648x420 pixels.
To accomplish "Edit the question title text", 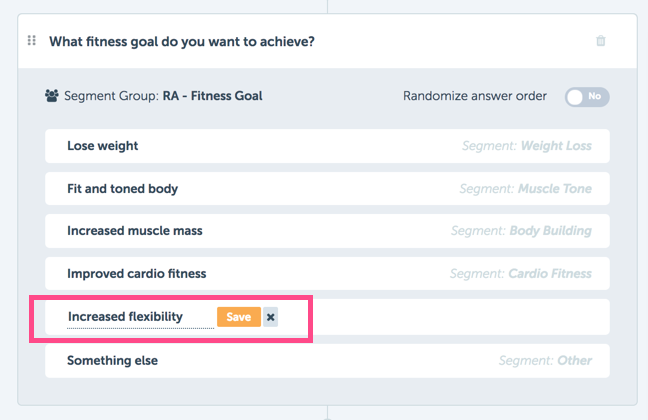I will point(182,41).
